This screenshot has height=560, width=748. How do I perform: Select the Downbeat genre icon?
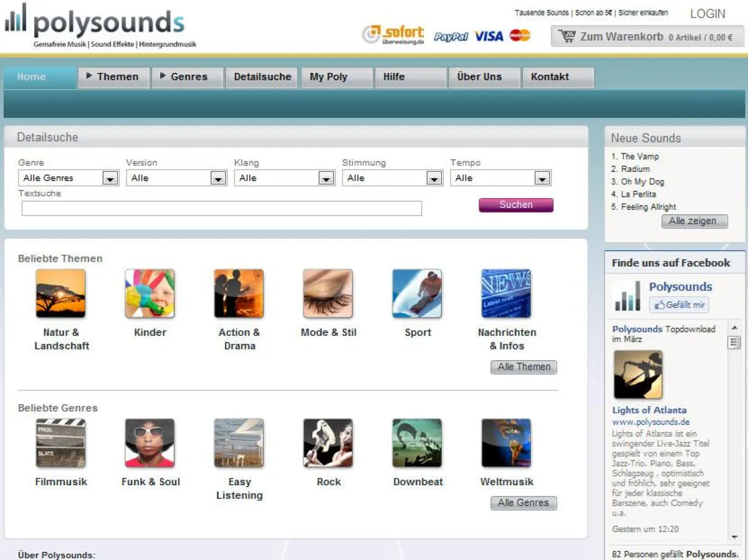click(x=417, y=443)
